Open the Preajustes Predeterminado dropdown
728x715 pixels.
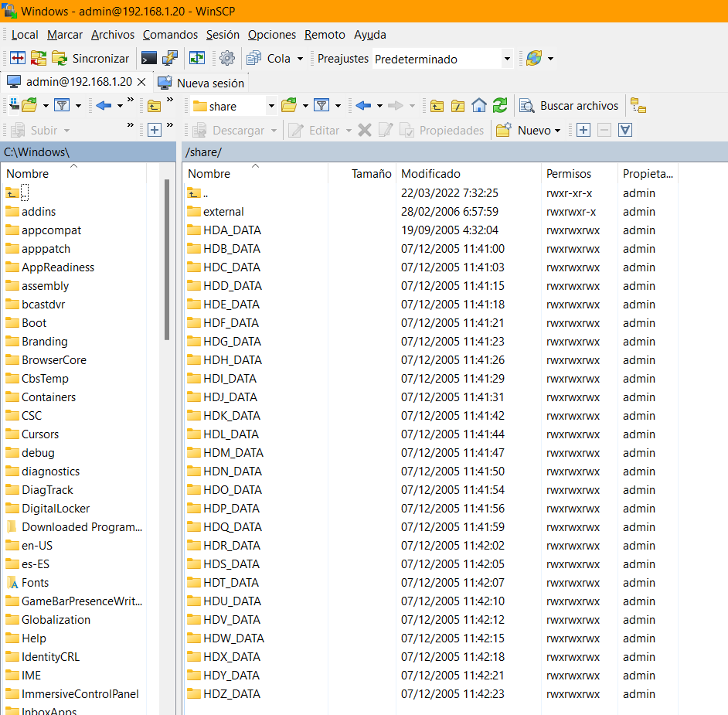(x=507, y=59)
